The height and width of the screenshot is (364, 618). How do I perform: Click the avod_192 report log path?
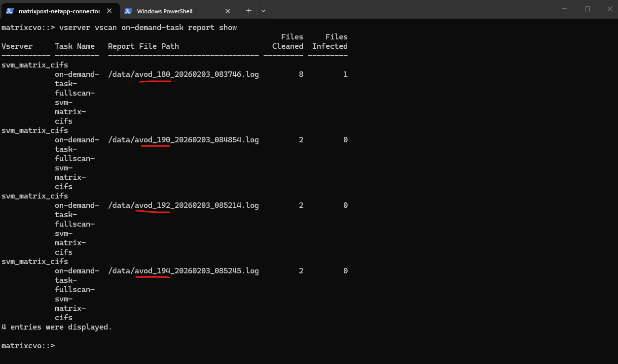pyautogui.click(x=183, y=205)
